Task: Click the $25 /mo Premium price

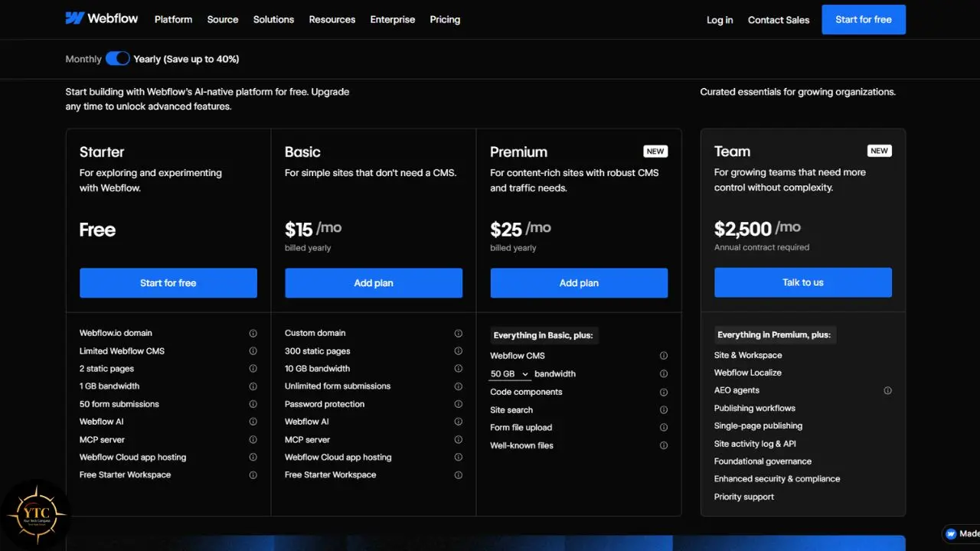Action: (x=521, y=229)
